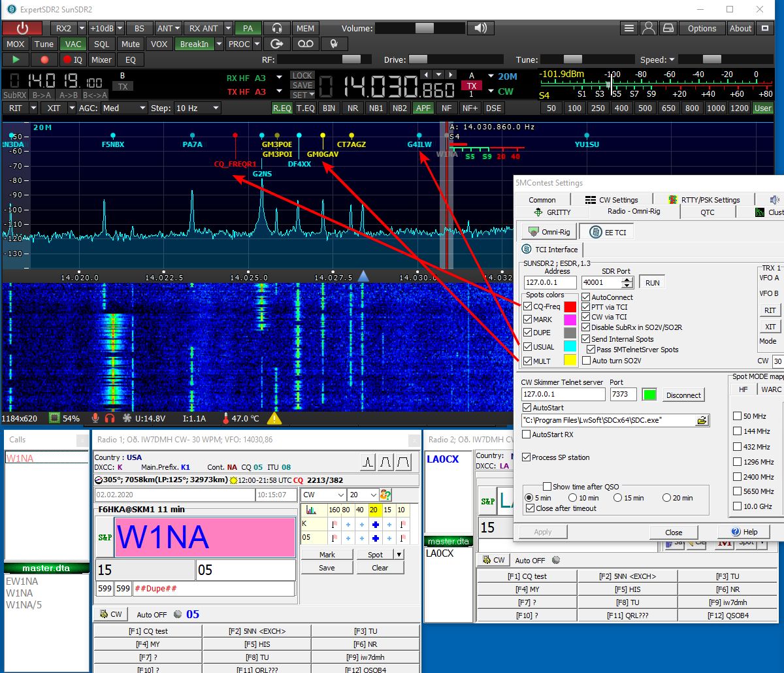
Task: Open the hamburger menu icon top right
Action: click(x=629, y=28)
